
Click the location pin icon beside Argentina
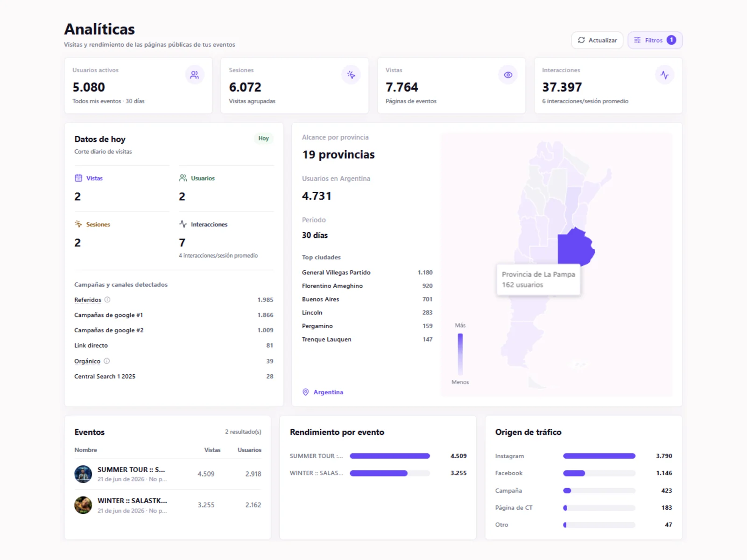coord(306,392)
